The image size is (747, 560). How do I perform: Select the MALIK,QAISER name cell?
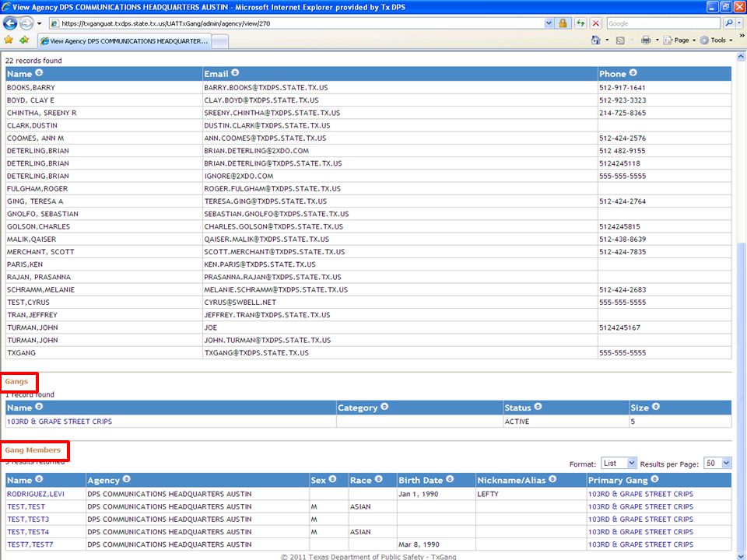coord(103,239)
